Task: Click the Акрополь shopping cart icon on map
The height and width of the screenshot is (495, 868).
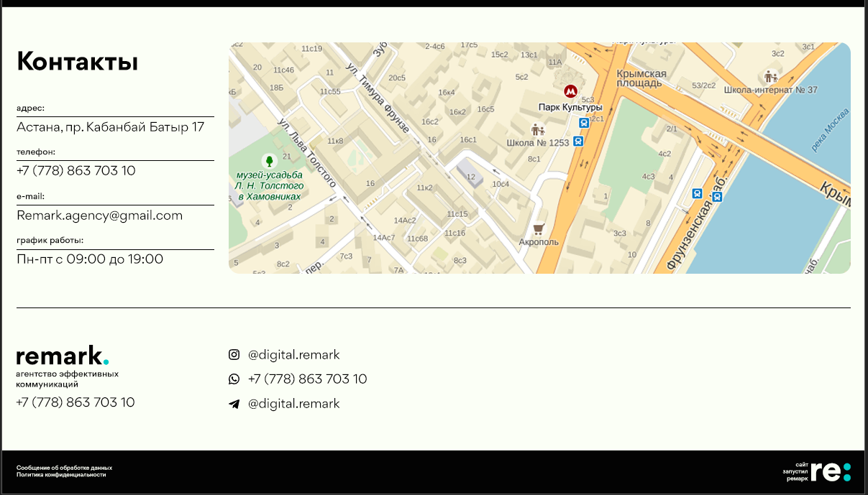Action: click(538, 228)
